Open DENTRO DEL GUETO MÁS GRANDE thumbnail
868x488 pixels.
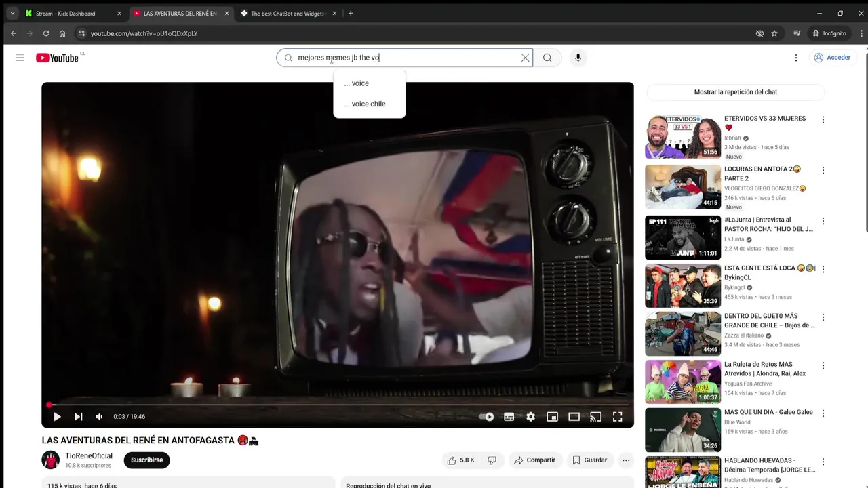(x=683, y=333)
